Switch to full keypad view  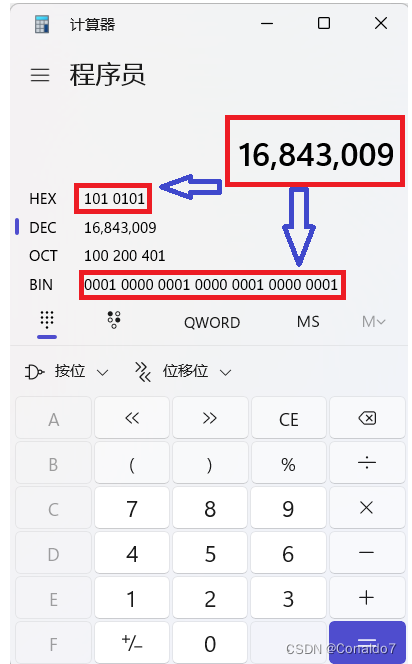pos(47,323)
